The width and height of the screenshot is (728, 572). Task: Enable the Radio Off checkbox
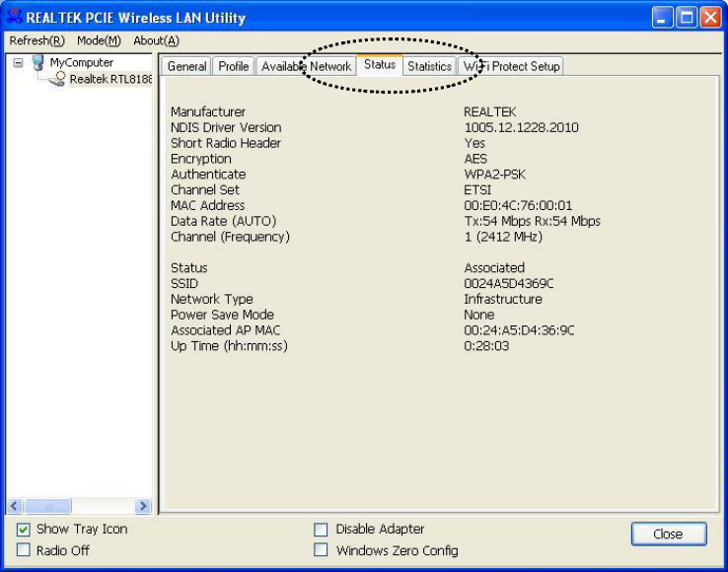tap(24, 550)
